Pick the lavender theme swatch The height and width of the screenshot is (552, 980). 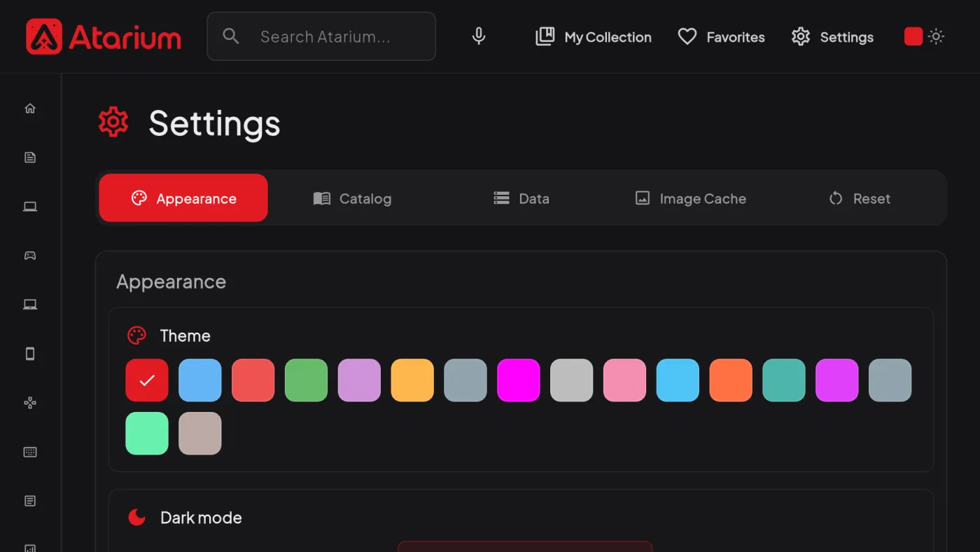[x=359, y=380]
